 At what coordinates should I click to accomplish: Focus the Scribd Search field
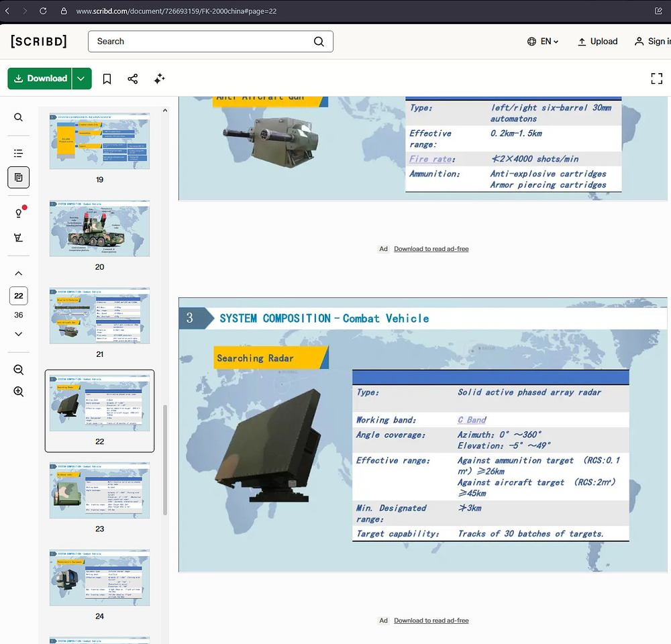(x=211, y=42)
